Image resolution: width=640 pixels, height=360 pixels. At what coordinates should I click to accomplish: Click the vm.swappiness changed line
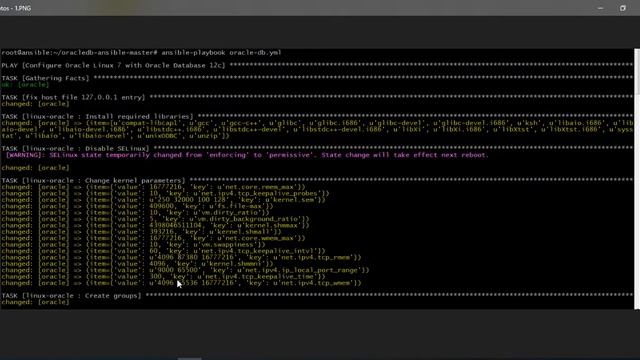(133, 244)
